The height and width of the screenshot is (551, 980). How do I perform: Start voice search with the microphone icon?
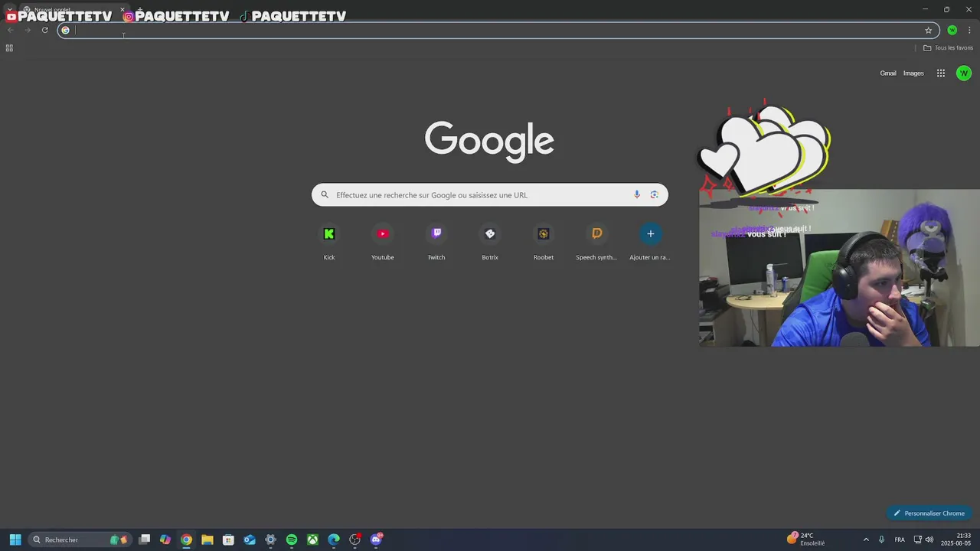[637, 195]
